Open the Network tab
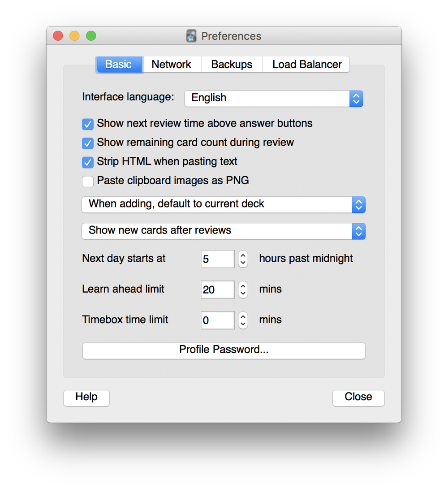The image size is (448, 489). (172, 65)
